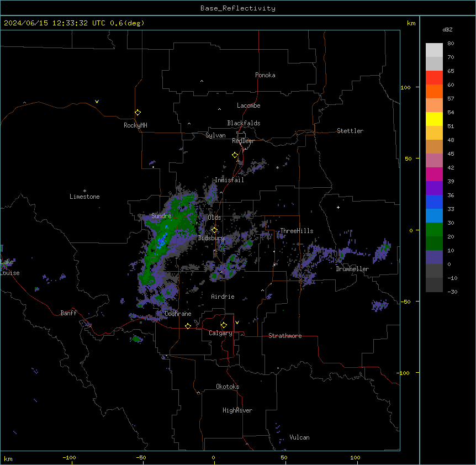Click the Airdrie city label
Image resolution: width=476 pixels, height=465 pixels.
pyautogui.click(x=223, y=297)
